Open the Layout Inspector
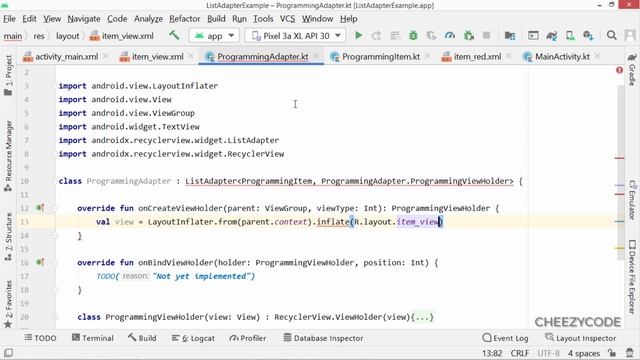This screenshot has width=640, height=360. 580,338
